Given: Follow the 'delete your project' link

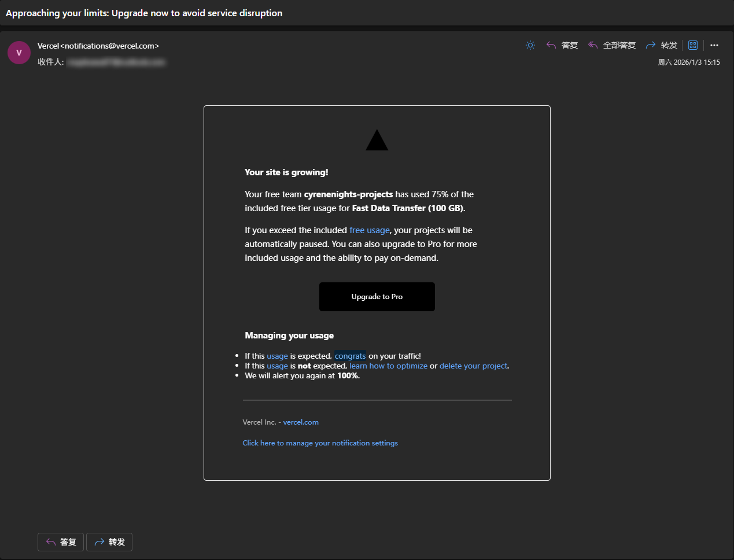Looking at the screenshot, I should (473, 366).
